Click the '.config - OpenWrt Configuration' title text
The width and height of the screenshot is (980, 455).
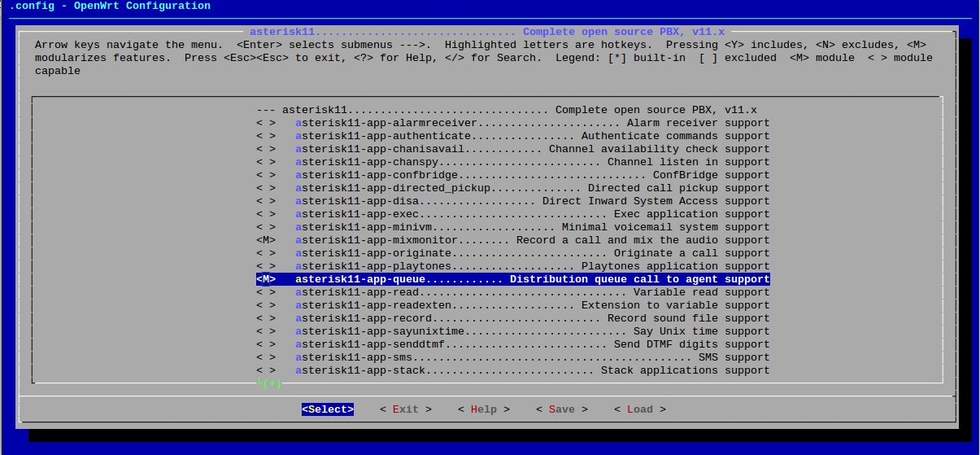pyautogui.click(x=110, y=6)
